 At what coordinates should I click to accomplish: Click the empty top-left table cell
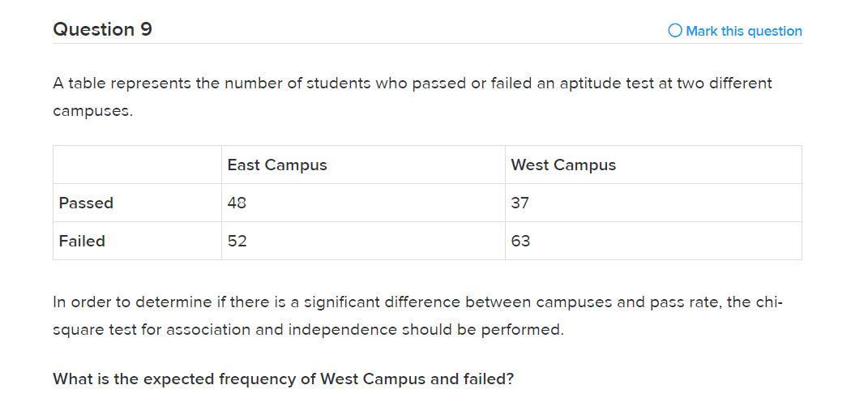(137, 165)
